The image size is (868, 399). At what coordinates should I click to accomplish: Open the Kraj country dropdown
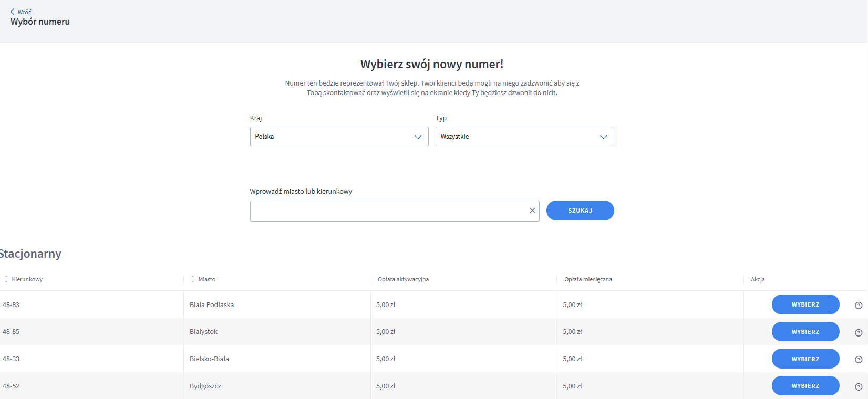tap(339, 136)
